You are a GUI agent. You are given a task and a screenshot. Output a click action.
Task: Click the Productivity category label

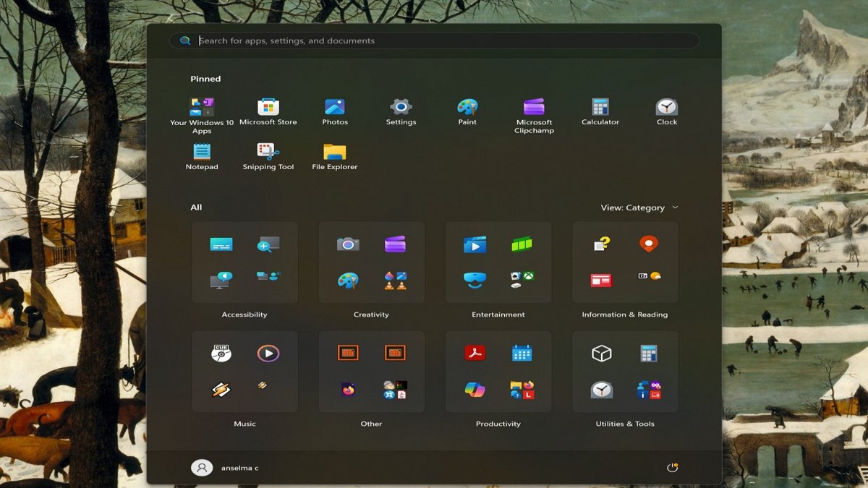point(498,424)
